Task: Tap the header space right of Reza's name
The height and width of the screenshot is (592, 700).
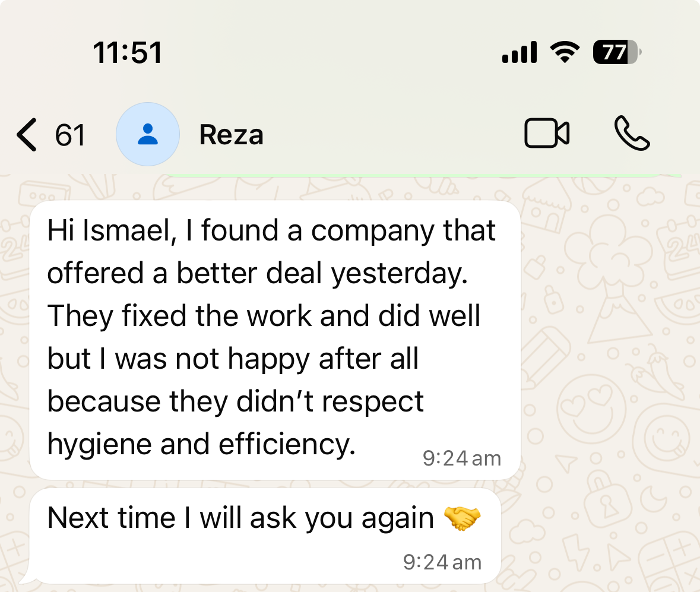Action: coord(386,135)
